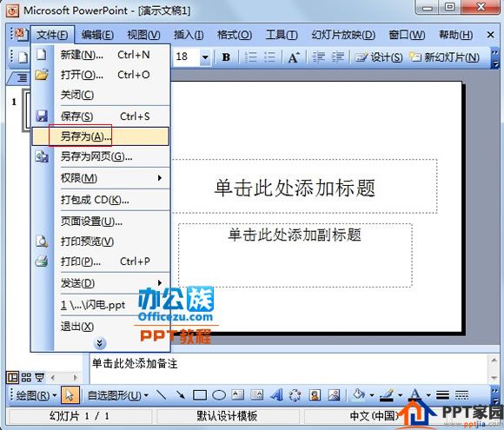Insert Clip Art icon
The image size is (504, 430).
(x=315, y=395)
